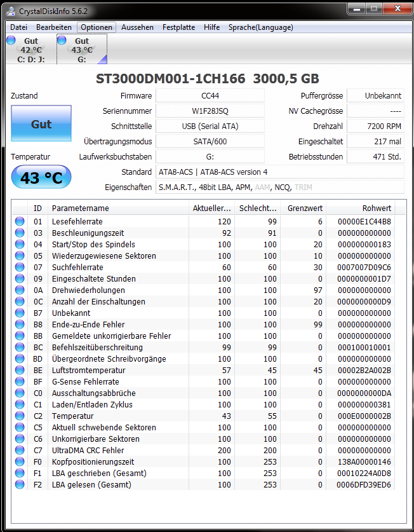
Task: Click status icon for LBA gelesen row
Action: coord(20,484)
